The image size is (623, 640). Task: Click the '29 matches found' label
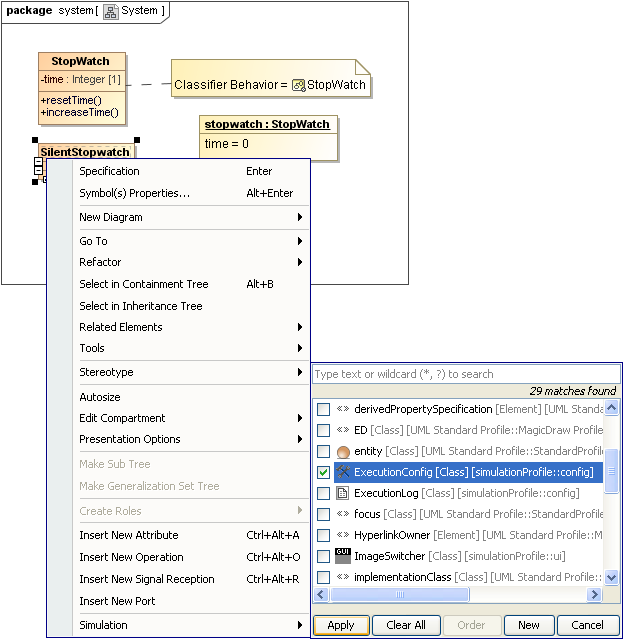(x=572, y=391)
